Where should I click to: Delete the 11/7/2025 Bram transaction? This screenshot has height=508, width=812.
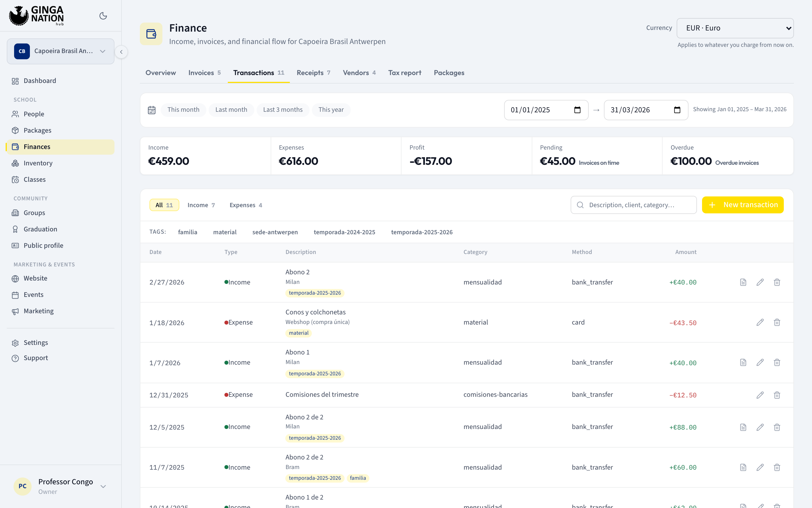tap(777, 467)
